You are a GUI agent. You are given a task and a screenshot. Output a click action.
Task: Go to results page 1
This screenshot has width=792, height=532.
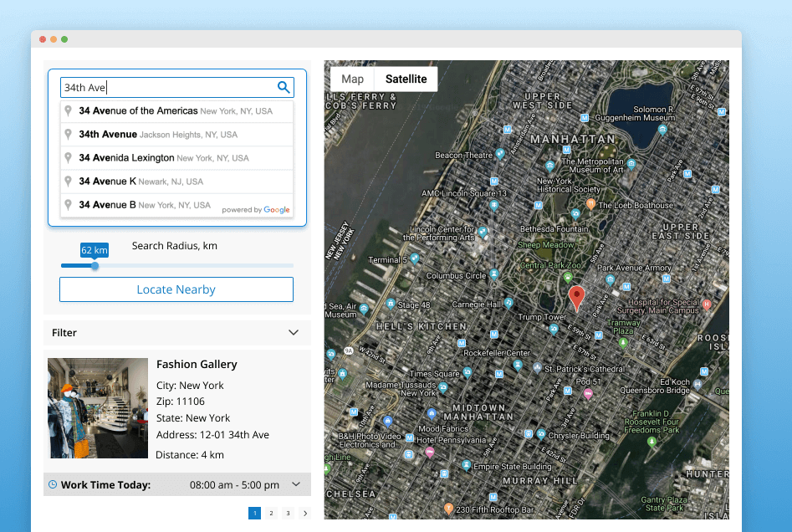coord(254,514)
